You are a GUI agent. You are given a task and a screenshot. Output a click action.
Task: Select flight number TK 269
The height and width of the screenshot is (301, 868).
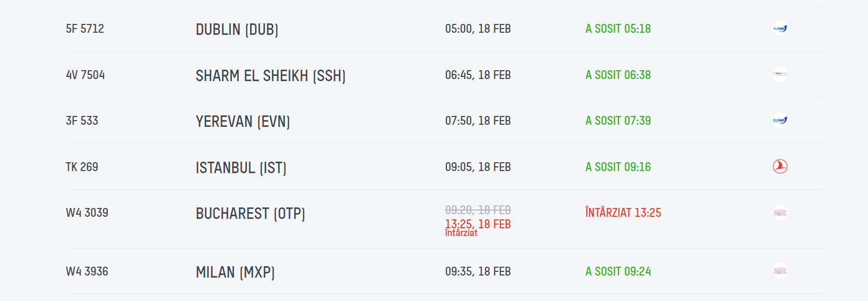pyautogui.click(x=82, y=167)
